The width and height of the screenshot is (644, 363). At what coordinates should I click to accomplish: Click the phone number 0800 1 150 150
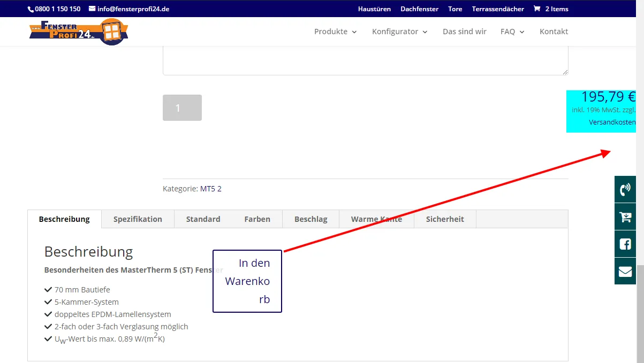click(x=55, y=9)
